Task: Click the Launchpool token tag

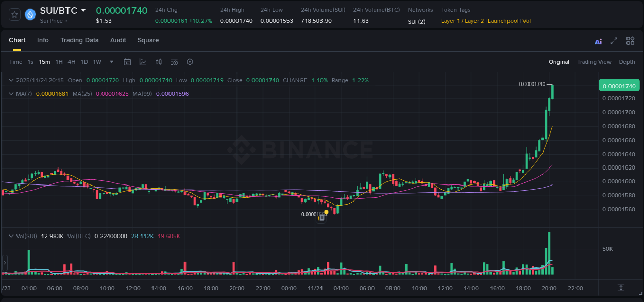Action: pyautogui.click(x=503, y=21)
